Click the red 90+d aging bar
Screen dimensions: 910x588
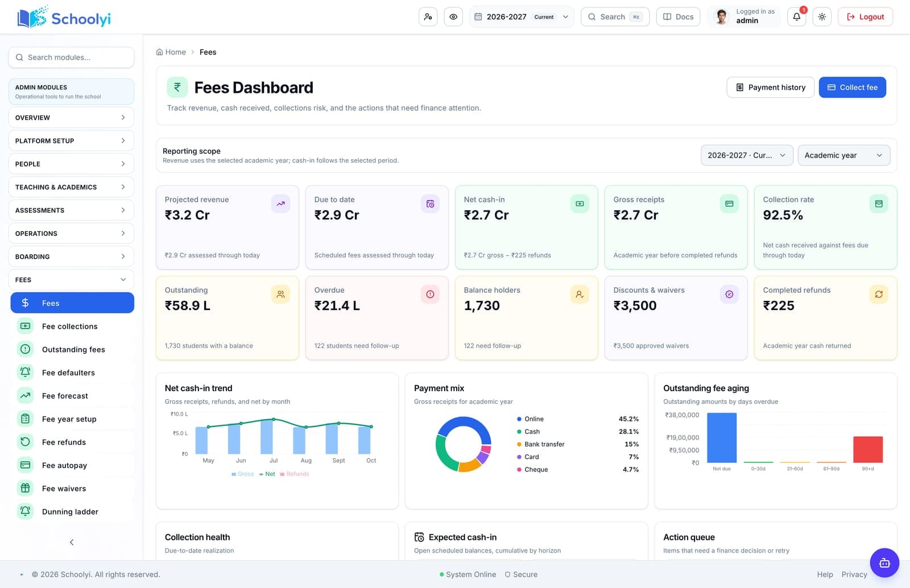click(x=868, y=450)
